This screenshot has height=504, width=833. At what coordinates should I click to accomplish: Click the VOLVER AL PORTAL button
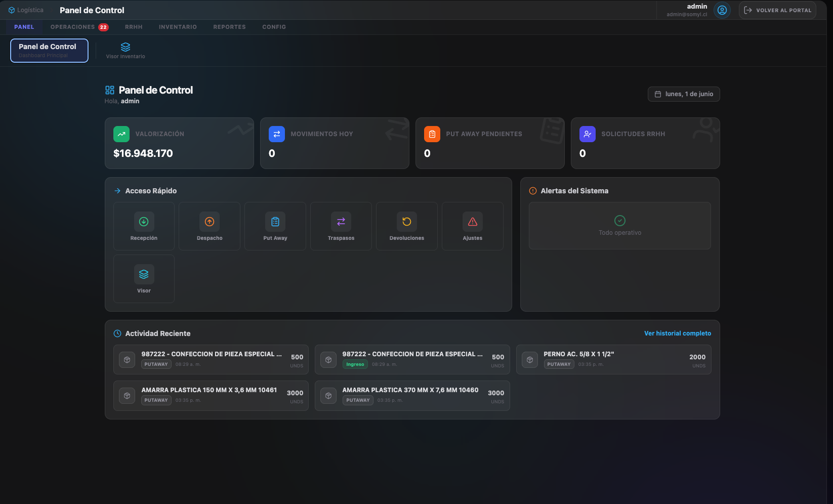pos(777,10)
